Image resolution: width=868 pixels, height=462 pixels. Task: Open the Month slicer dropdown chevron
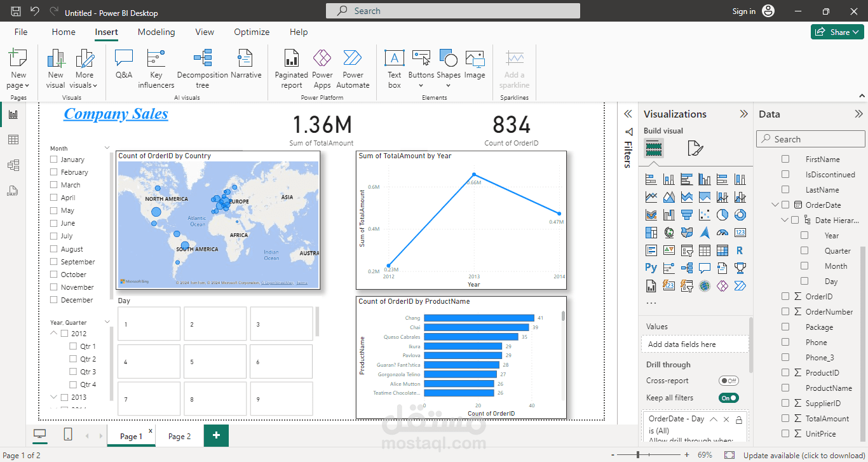[107, 148]
